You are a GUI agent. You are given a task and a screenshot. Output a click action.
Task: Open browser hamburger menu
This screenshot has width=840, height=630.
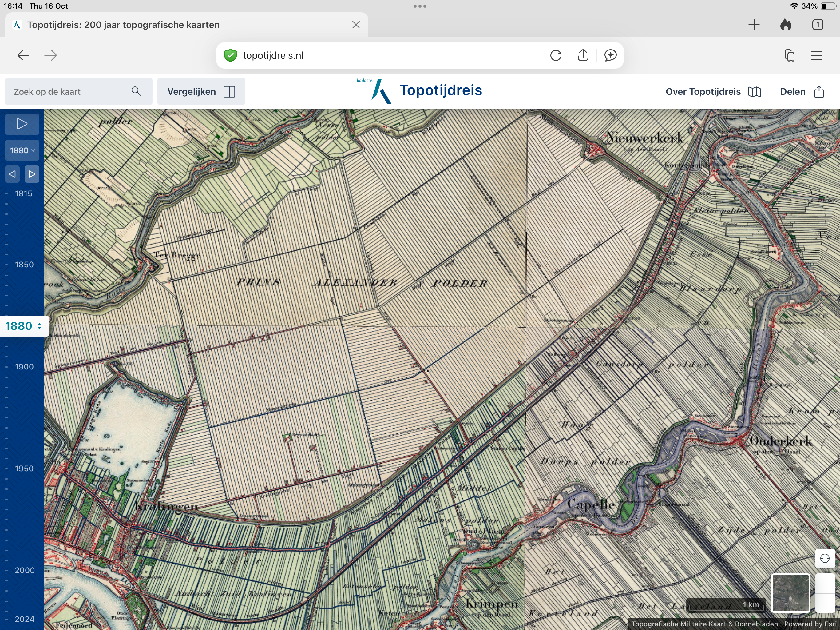point(816,55)
